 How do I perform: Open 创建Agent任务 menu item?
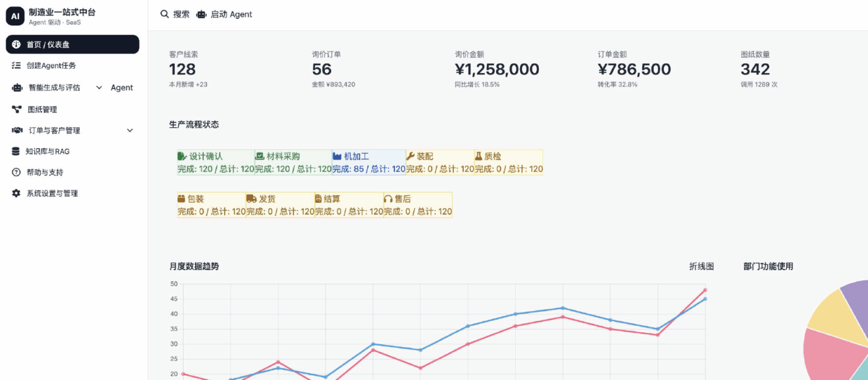tap(51, 66)
